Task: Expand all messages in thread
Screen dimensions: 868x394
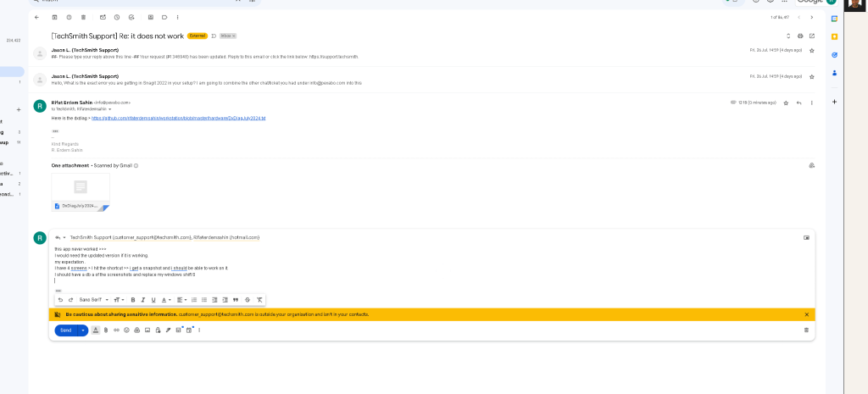Action: 789,36
